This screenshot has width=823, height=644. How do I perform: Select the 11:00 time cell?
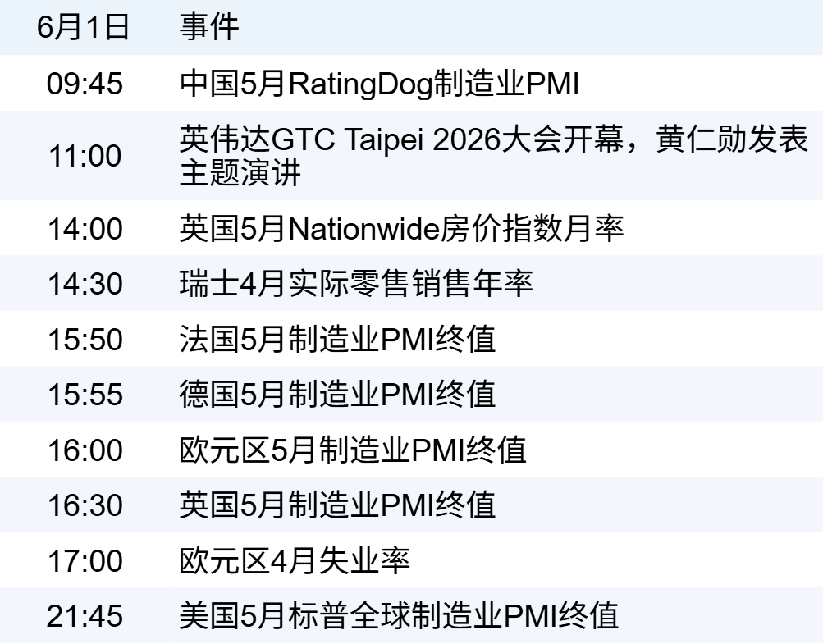85,156
